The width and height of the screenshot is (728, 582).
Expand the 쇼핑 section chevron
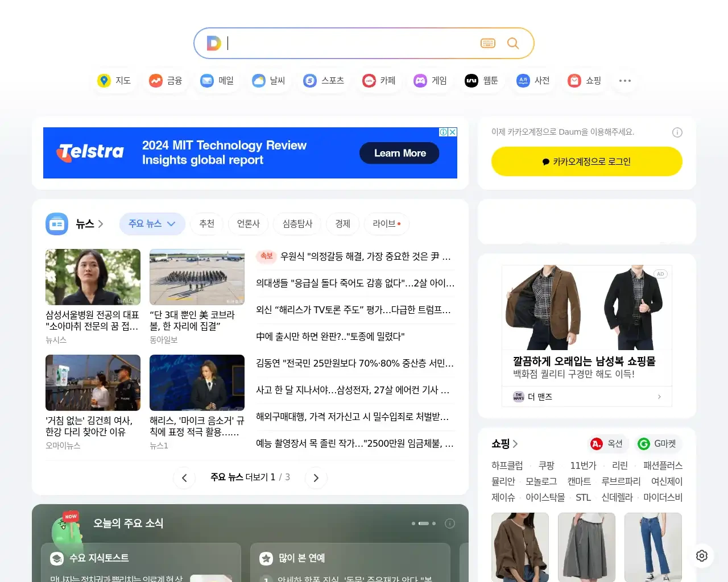tap(515, 444)
